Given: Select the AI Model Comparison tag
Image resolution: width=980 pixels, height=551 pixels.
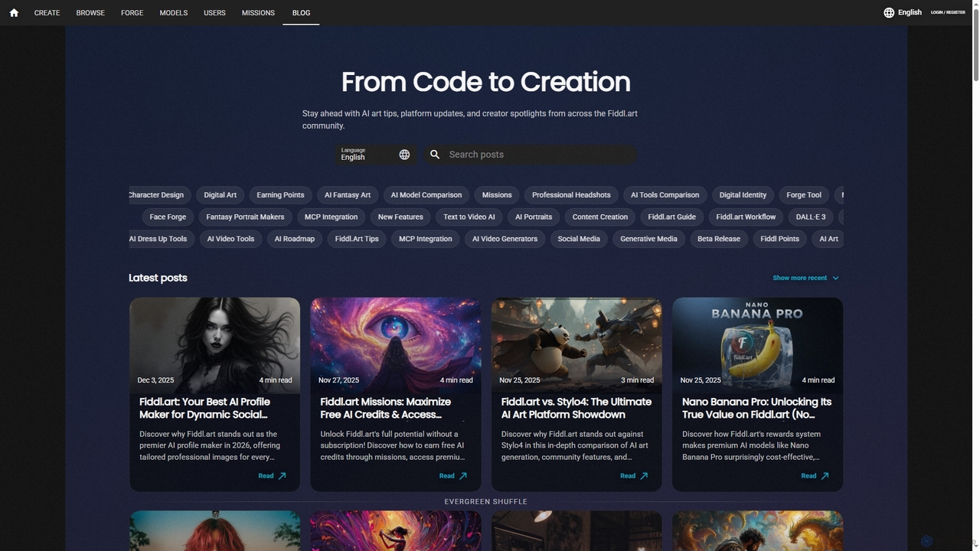Looking at the screenshot, I should [x=426, y=195].
